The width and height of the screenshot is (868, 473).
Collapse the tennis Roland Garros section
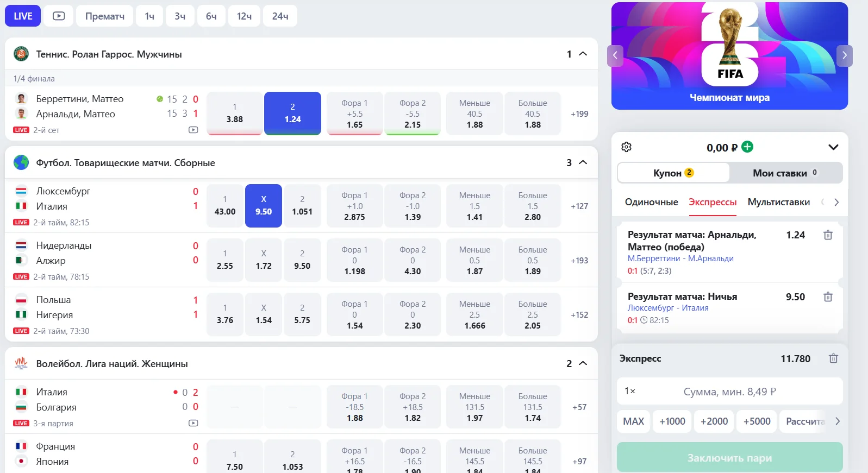click(583, 54)
